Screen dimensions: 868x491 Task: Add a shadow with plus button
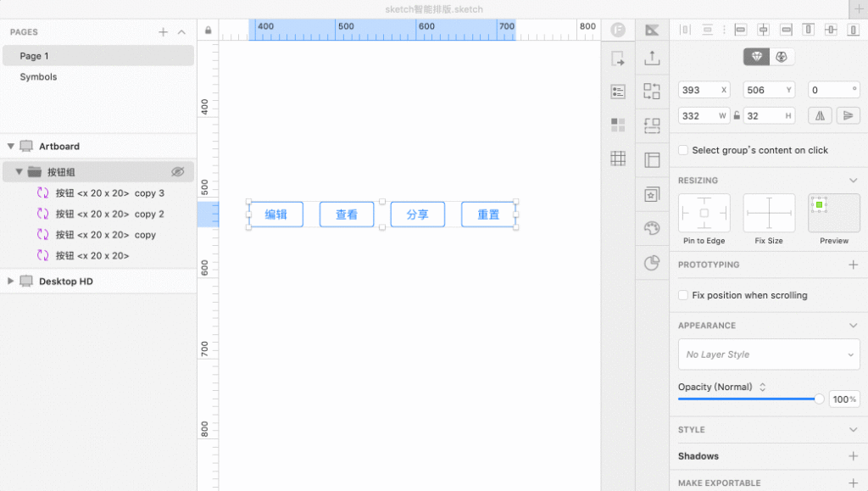pos(853,456)
